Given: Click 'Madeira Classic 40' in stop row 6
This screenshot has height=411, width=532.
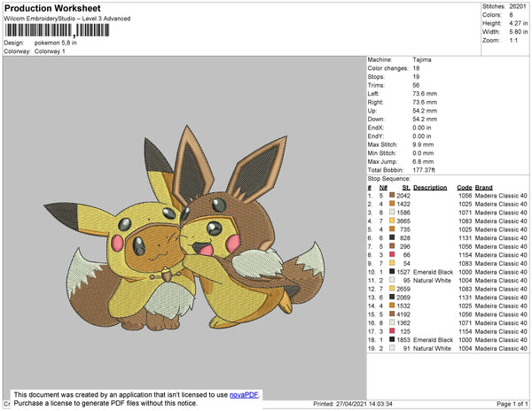Looking at the screenshot, I should [x=501, y=238].
